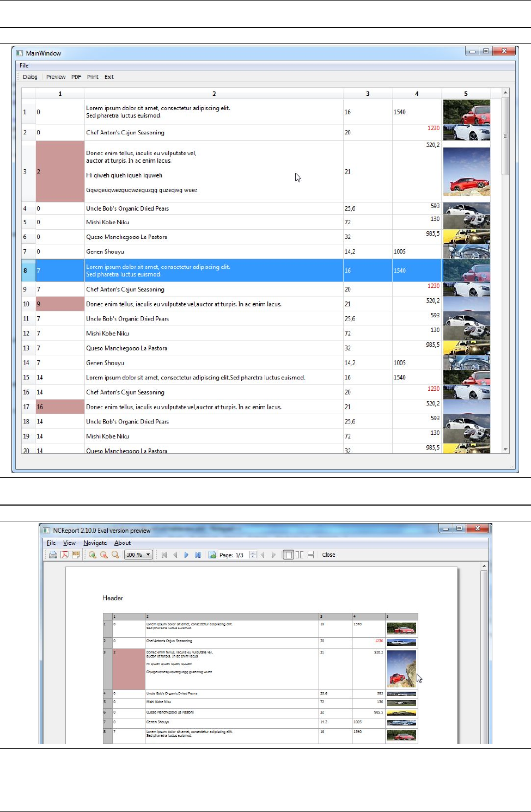This screenshot has height=812, width=531.
Task: Select row header 8 in MainWindow table
Action: coord(28,270)
